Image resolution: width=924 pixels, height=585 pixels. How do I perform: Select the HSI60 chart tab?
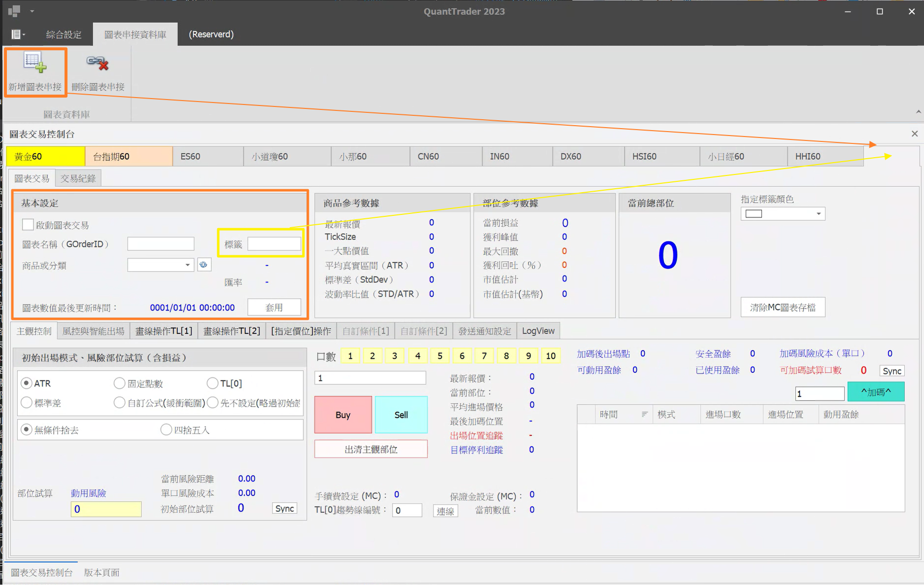(x=661, y=156)
